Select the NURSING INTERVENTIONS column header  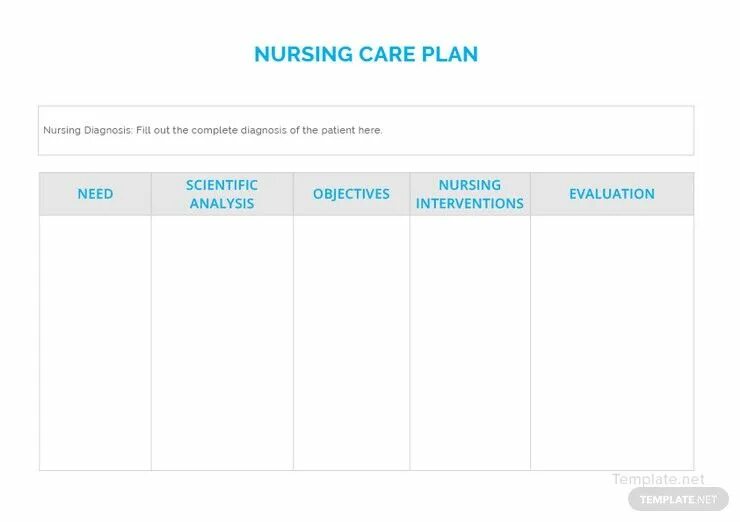coord(470,194)
